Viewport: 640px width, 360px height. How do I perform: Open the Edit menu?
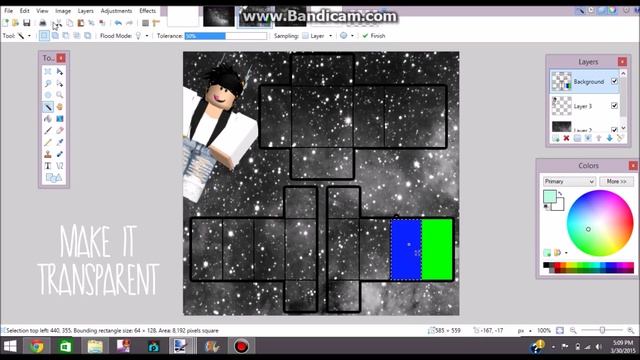tap(24, 11)
